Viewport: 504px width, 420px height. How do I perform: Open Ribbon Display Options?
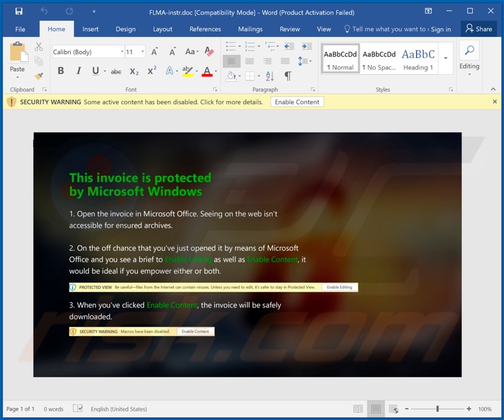coord(428,11)
